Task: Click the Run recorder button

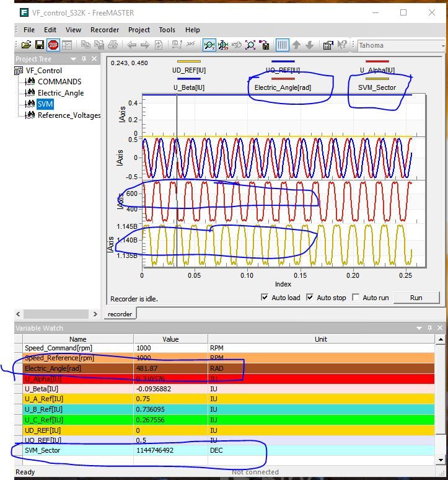Action: point(416,298)
